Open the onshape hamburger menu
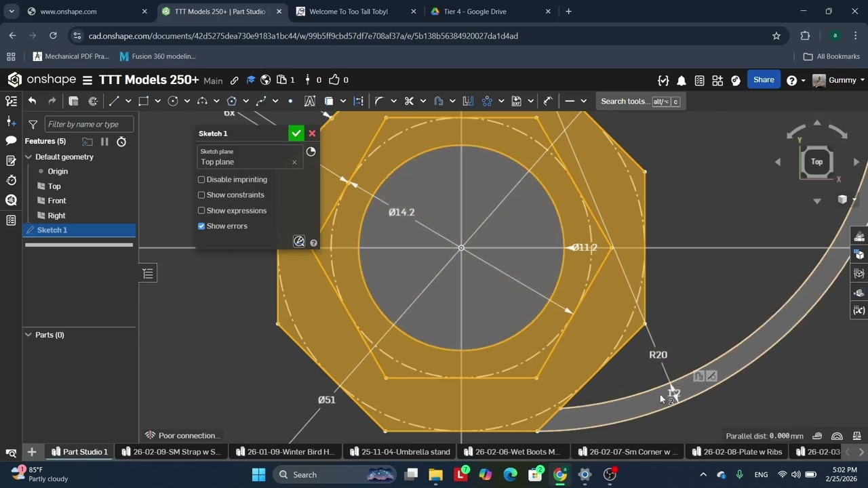Image resolution: width=868 pixels, height=488 pixels. (x=87, y=80)
